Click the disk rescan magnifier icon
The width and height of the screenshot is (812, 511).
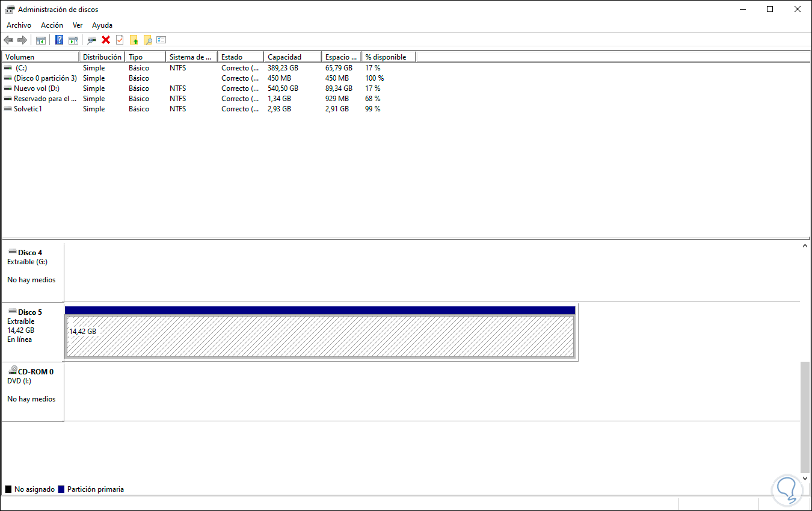(91, 40)
